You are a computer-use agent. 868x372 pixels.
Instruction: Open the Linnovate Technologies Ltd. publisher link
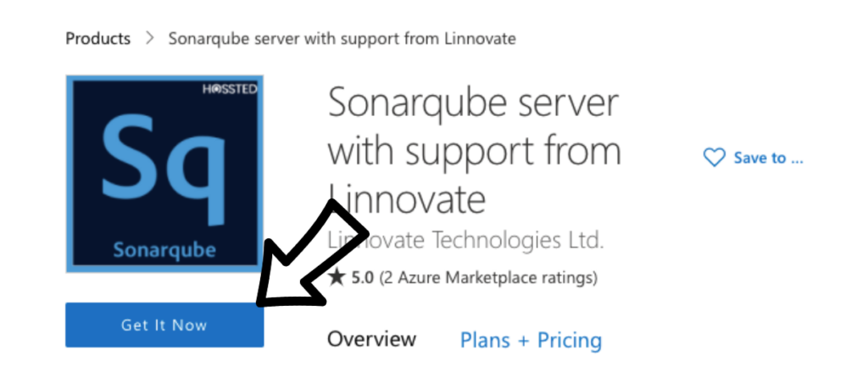point(465,241)
